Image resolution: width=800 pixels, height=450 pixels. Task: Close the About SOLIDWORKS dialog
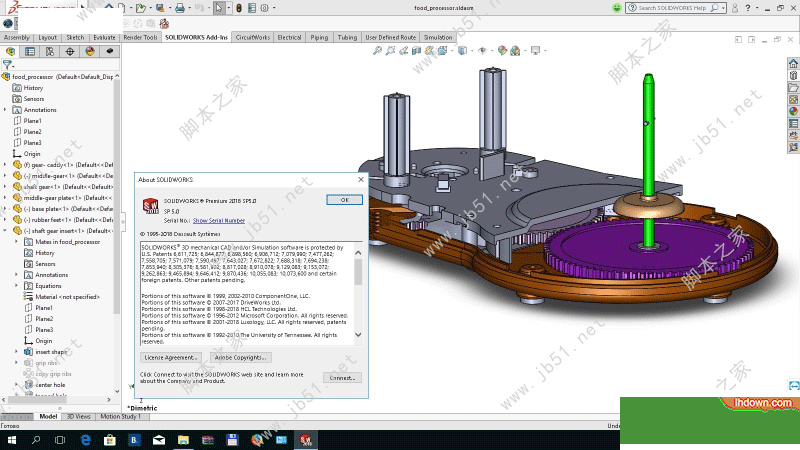[361, 180]
